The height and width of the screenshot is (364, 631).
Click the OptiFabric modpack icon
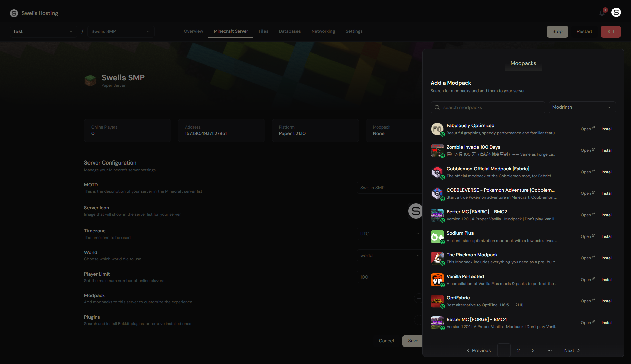pos(437,301)
